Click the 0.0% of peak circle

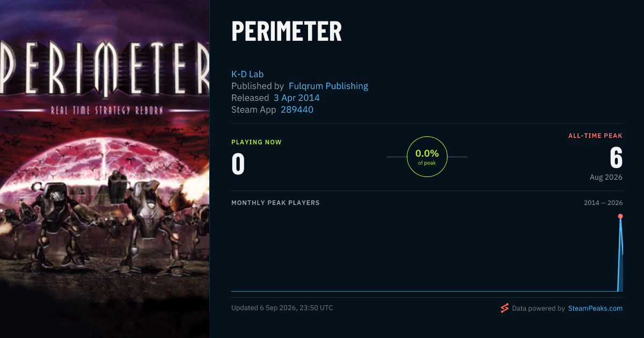click(427, 157)
